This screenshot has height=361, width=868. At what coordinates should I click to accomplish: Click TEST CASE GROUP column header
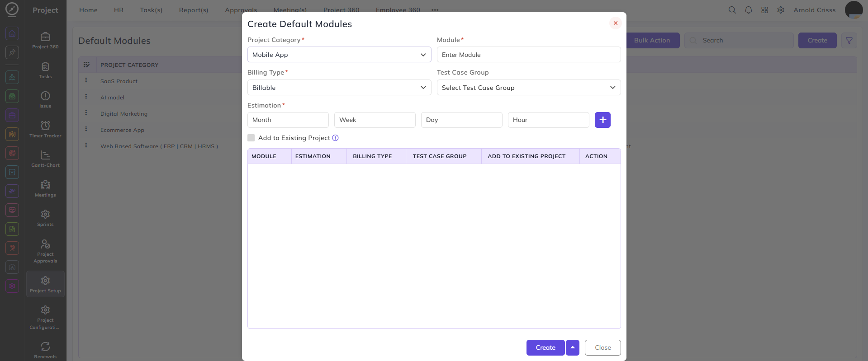(x=440, y=156)
